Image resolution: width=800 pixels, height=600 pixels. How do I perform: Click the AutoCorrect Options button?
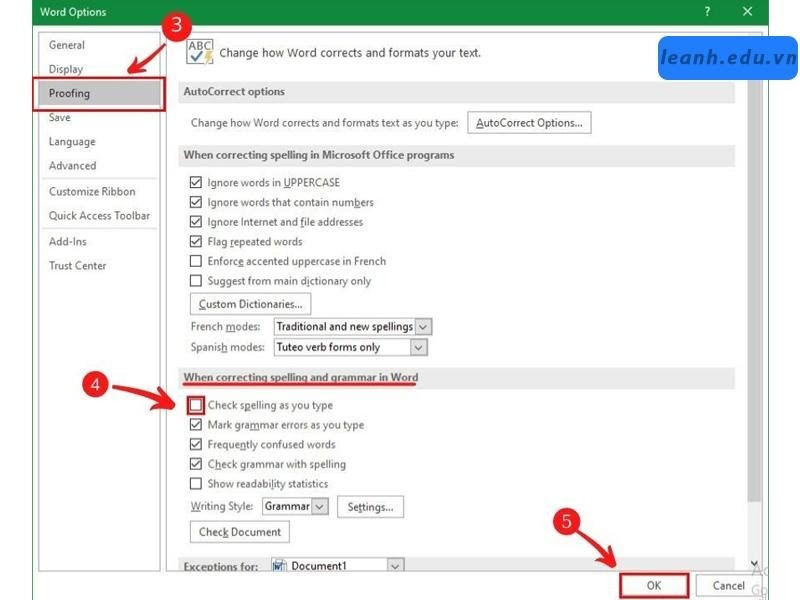(x=529, y=122)
